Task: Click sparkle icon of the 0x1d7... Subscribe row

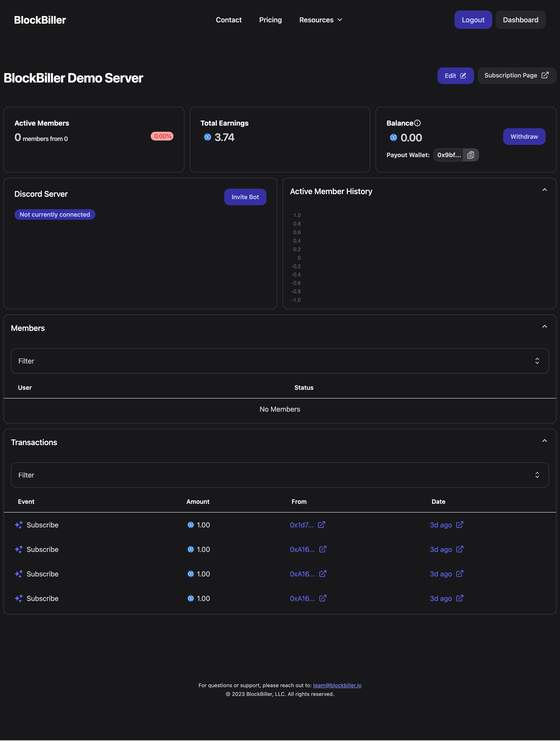Action: (19, 525)
